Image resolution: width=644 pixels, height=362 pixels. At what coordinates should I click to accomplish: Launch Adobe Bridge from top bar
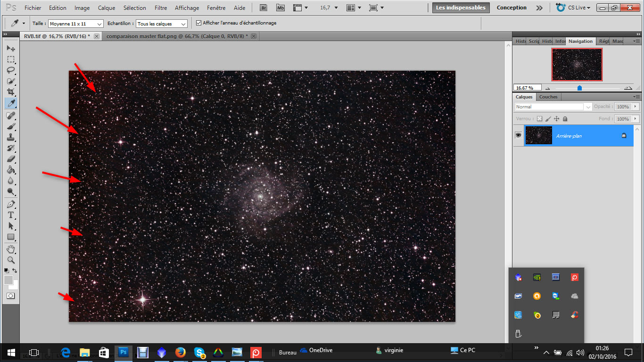click(264, 8)
